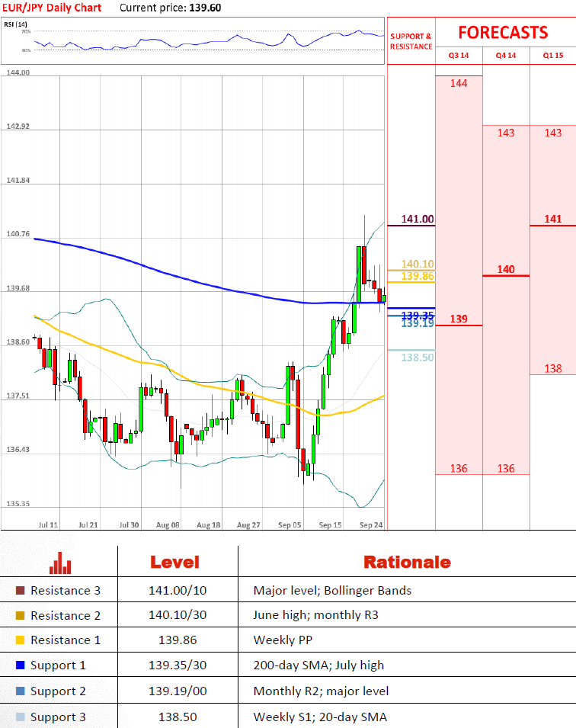
Task: Click the 143 high forecast in Q1 15
Action: (553, 133)
